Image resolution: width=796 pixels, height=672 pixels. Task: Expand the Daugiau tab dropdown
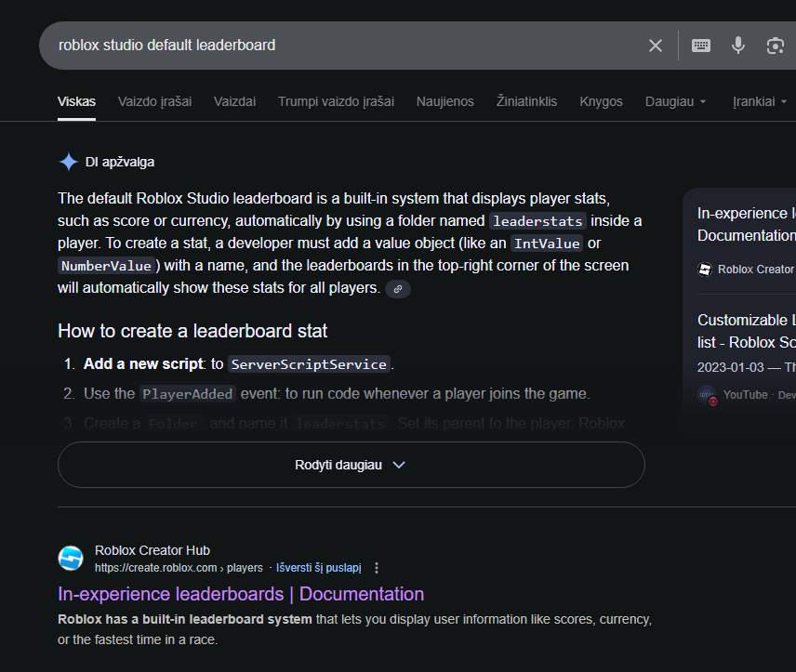pos(676,101)
